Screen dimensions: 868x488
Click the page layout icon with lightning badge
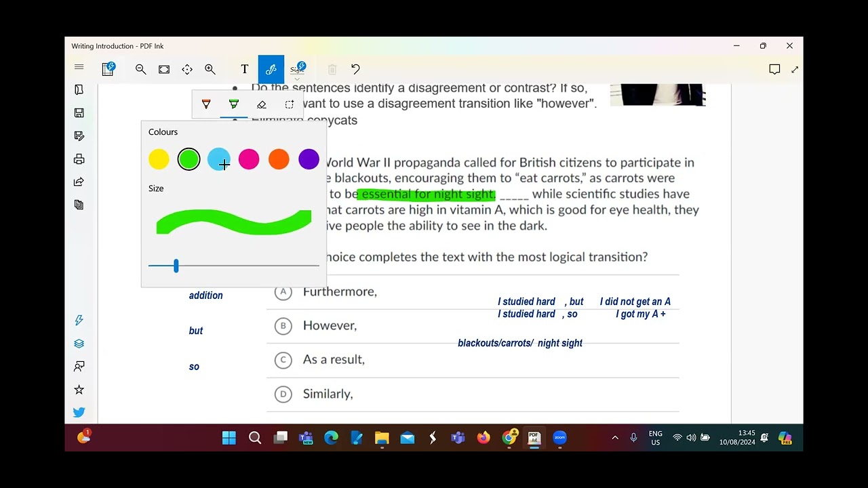click(108, 68)
